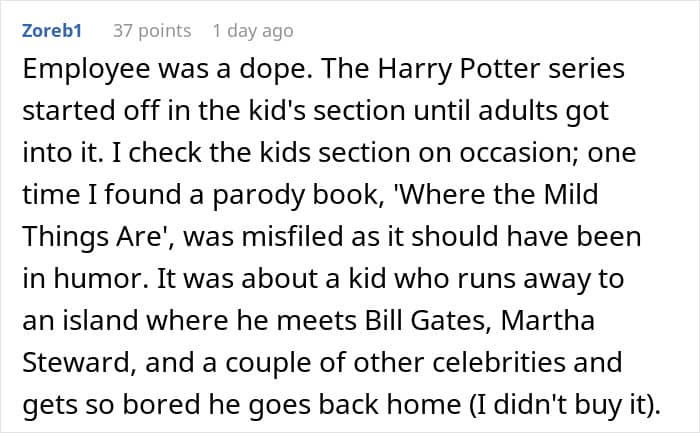Viewport: 700px width, 433px height.
Task: Open Zoreb1's user profile
Action: click(x=52, y=31)
